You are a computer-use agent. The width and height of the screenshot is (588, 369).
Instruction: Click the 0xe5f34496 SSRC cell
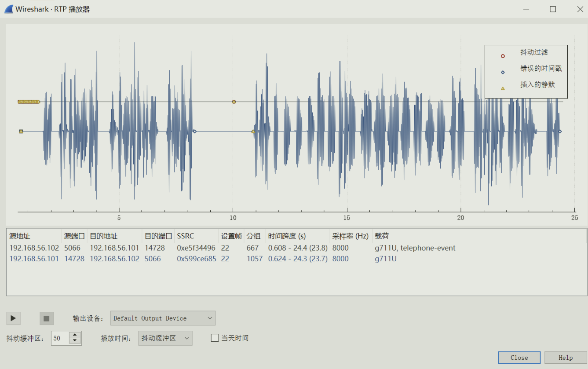(x=196, y=248)
